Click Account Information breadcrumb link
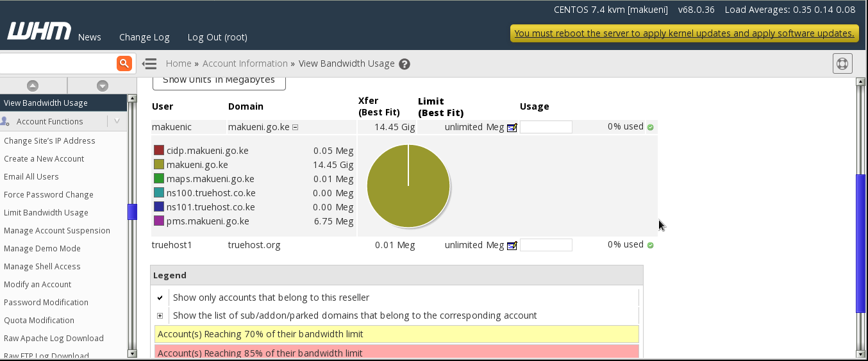This screenshot has height=361, width=868. click(245, 63)
